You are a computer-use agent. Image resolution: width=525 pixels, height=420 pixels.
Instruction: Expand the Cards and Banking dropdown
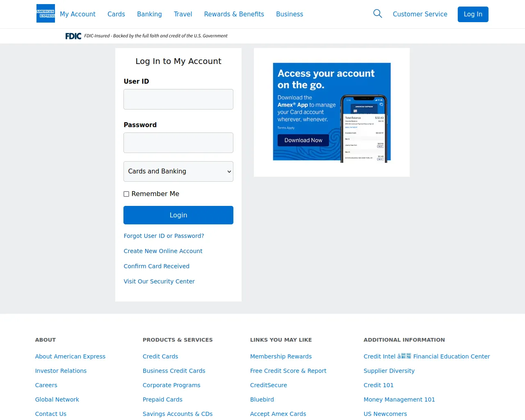click(x=178, y=171)
